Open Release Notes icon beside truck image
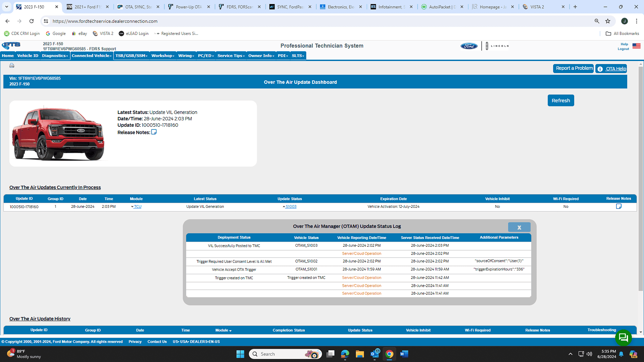 tap(154, 132)
